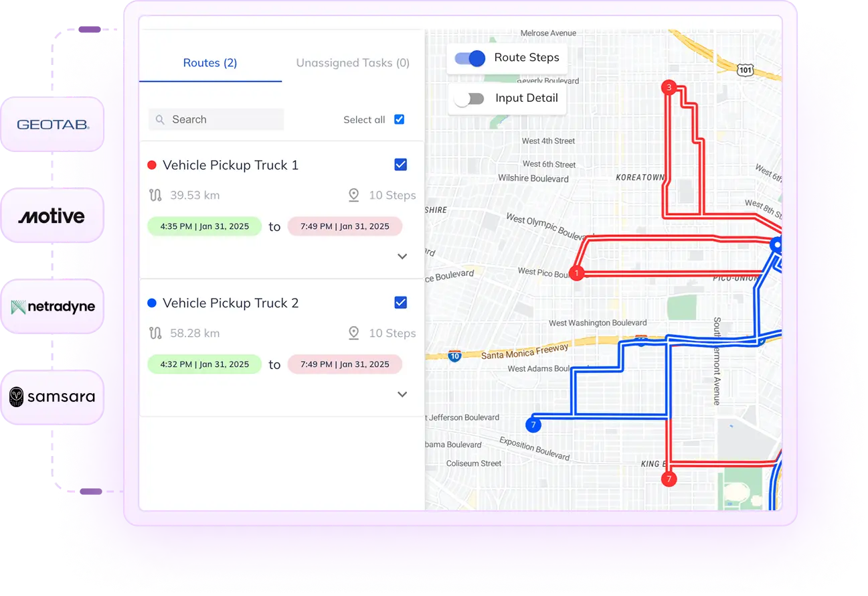Select blue map marker 7 near Jefferson Boulevard
The image size is (868, 596).
(533, 424)
